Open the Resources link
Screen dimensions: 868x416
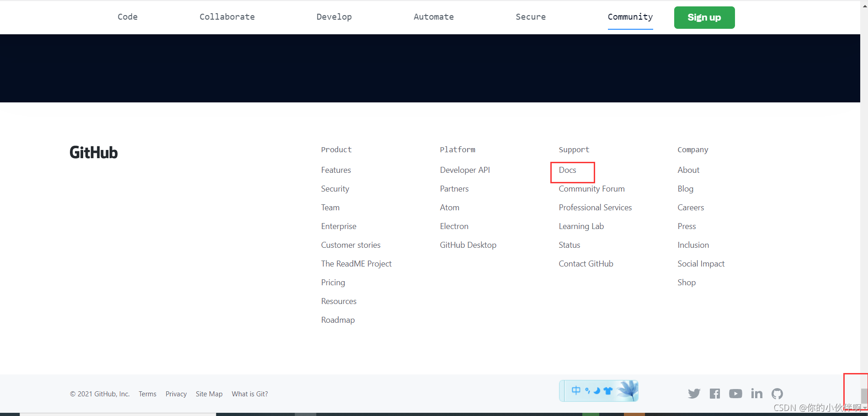click(339, 301)
